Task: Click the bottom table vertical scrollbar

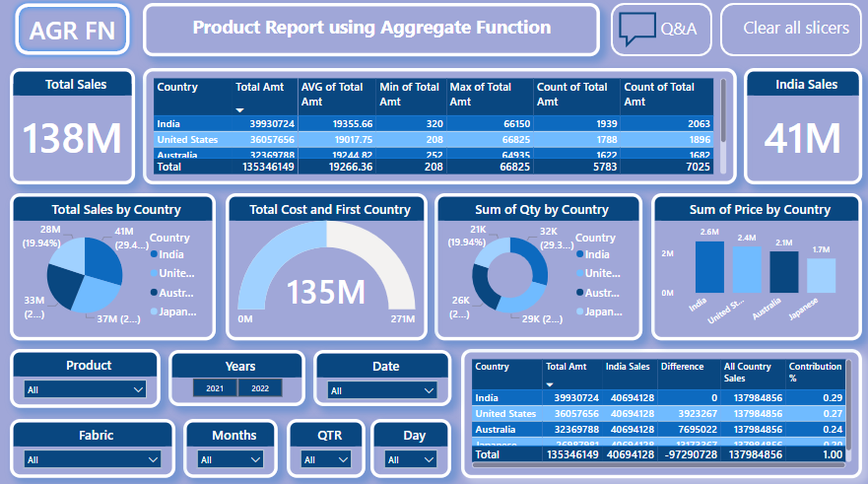Action: tap(849, 404)
